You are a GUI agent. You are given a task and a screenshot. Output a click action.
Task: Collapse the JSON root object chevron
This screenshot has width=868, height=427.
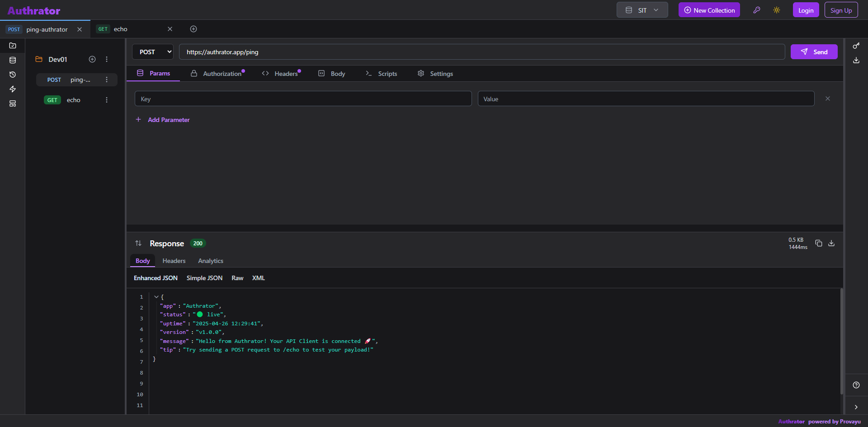point(156,297)
